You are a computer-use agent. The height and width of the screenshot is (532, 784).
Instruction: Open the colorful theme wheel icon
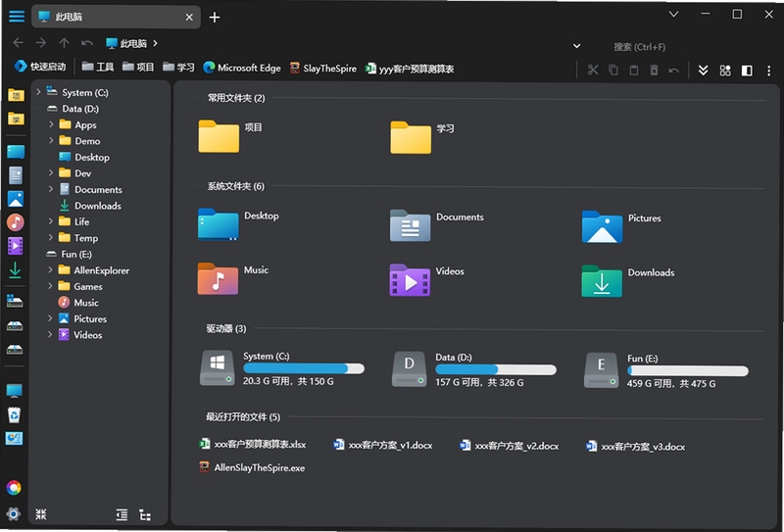pos(14,488)
